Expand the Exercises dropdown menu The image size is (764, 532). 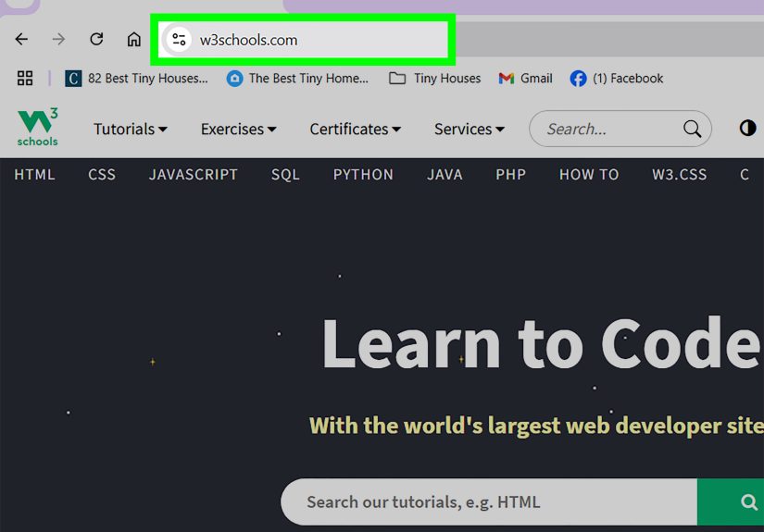[x=238, y=129]
